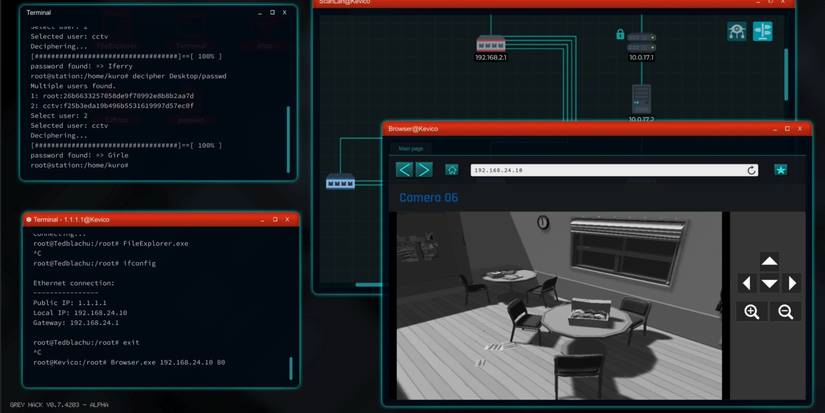Click the 'decipher Desktop/passwd' command line
This screenshot has width=825, height=413.
tap(128, 76)
